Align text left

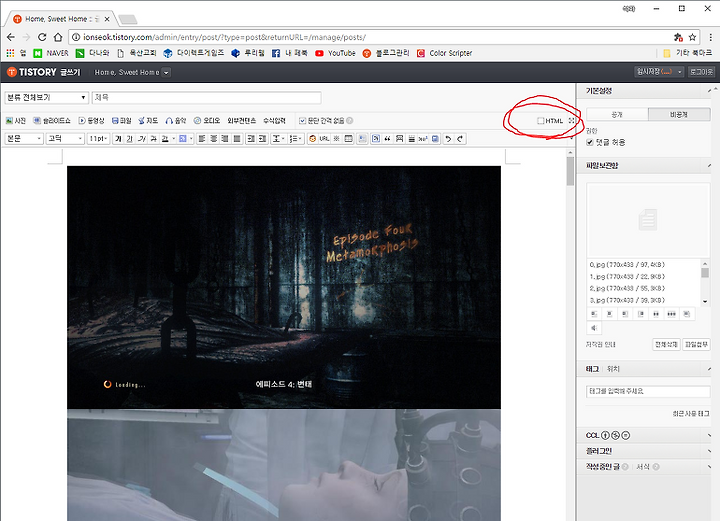point(202,139)
